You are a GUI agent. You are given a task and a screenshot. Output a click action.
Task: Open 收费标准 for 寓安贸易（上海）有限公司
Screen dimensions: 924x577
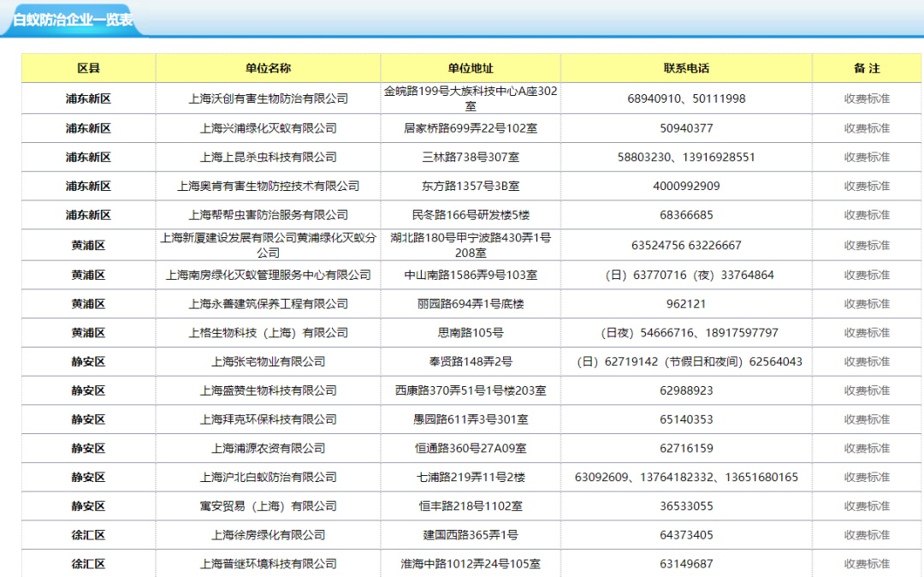coord(866,506)
